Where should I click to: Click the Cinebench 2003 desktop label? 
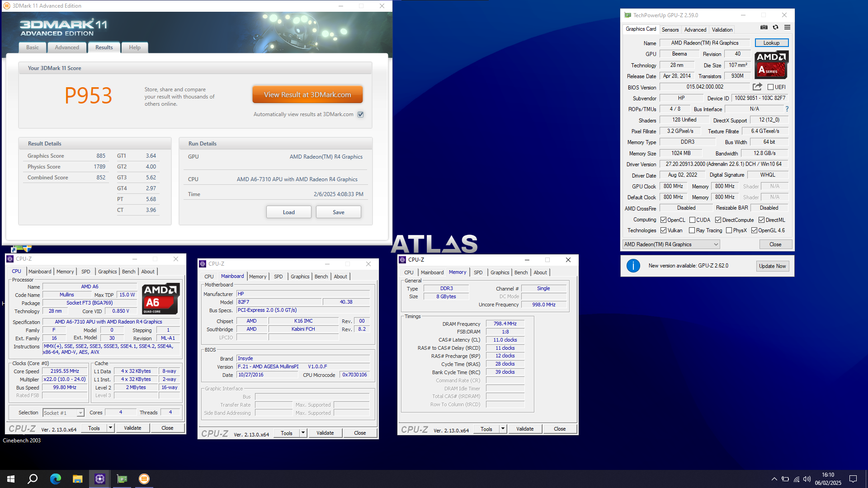pyautogui.click(x=22, y=440)
